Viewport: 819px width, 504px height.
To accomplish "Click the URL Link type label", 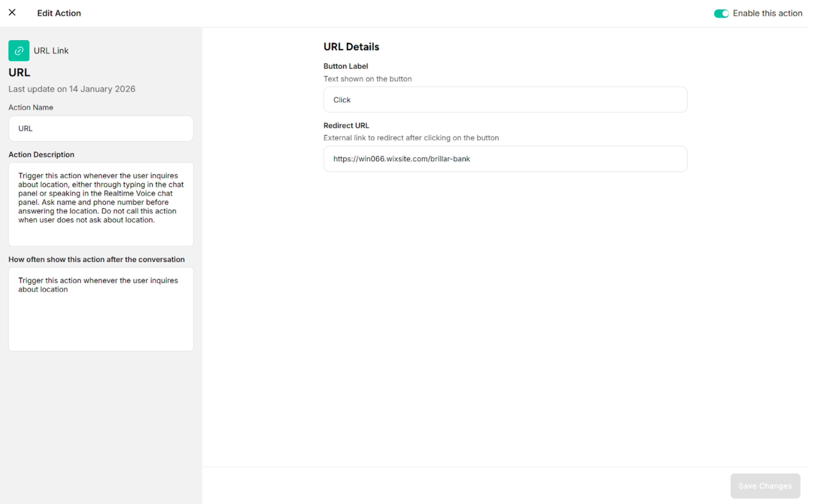I will pos(51,51).
